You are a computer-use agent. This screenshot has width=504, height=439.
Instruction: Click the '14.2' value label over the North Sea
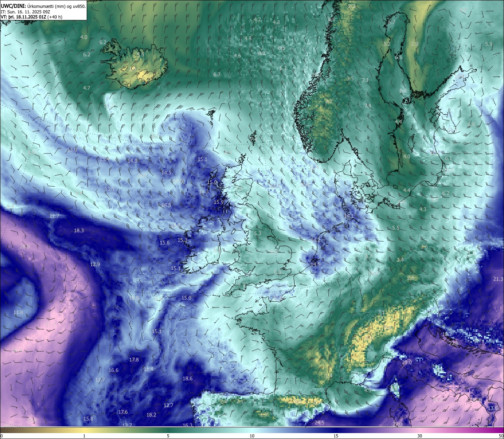point(315,240)
